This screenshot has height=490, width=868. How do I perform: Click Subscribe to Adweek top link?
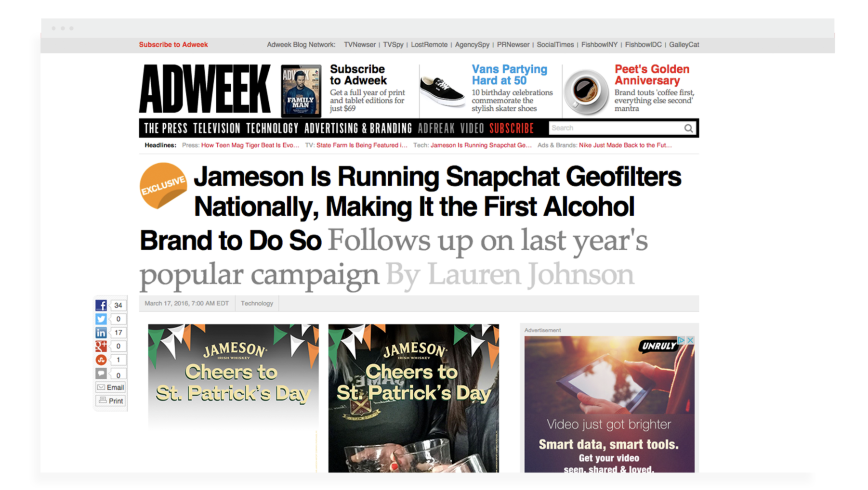[173, 45]
